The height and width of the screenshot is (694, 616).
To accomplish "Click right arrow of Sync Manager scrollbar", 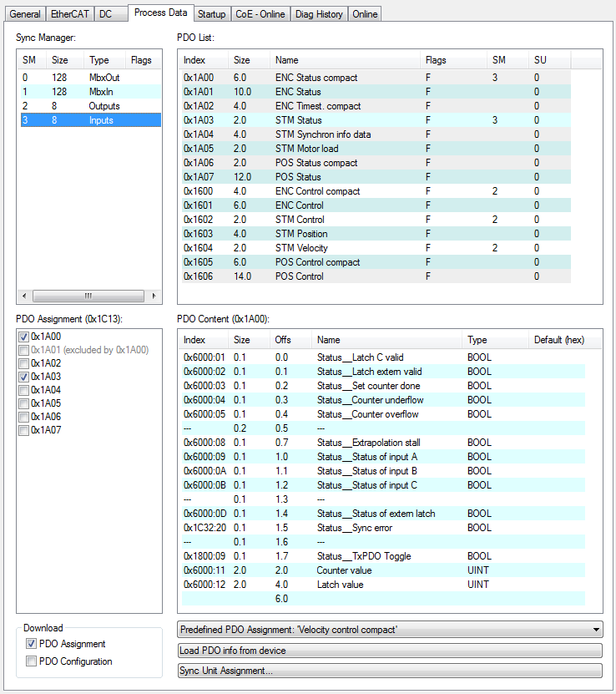I will [x=154, y=296].
